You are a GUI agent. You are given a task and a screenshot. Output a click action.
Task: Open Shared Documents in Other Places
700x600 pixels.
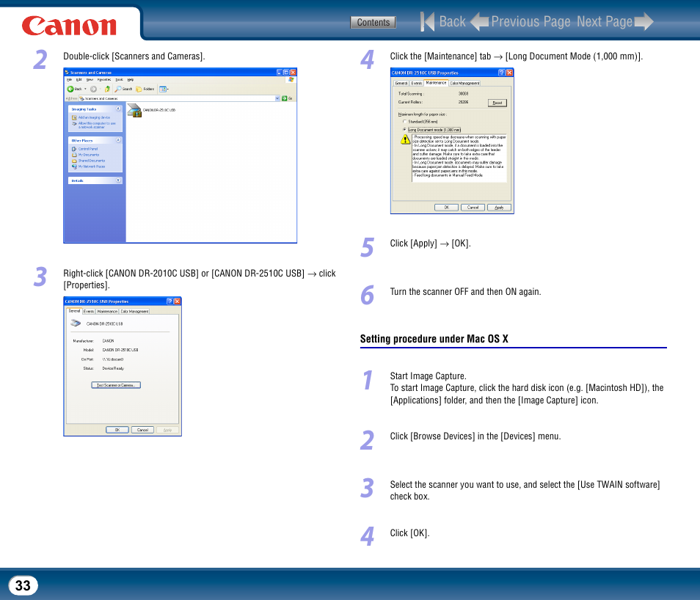(x=91, y=160)
